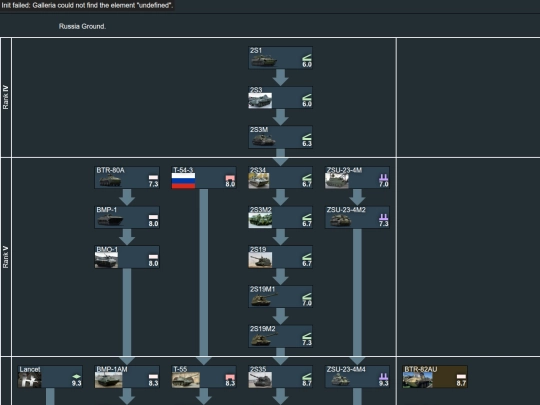
Task: Click the Rank V row label
Action: pyautogui.click(x=6, y=257)
